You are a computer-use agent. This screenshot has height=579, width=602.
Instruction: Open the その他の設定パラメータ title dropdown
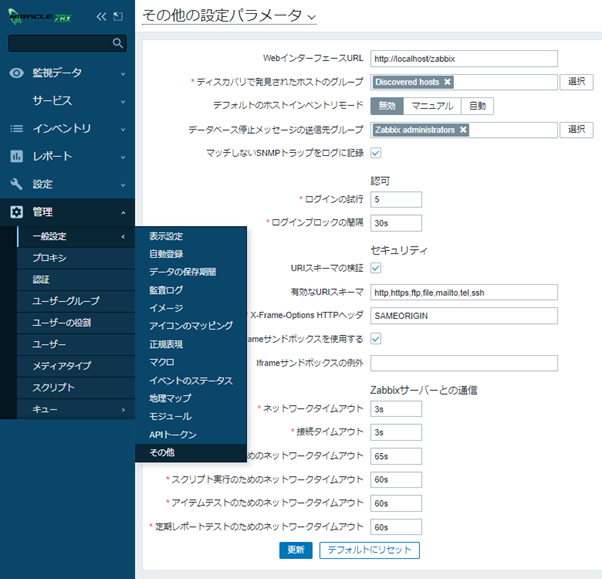coord(310,17)
